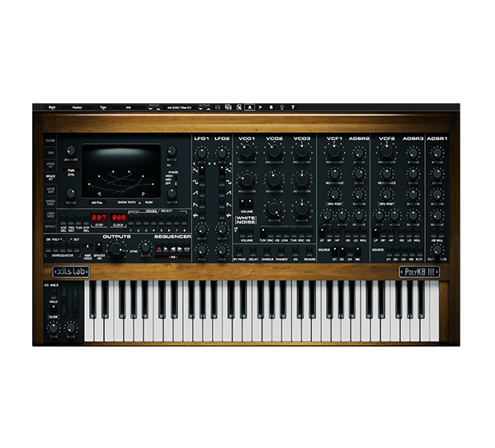Open the VOICE XY panel tab
The height and width of the screenshot is (448, 495).
tap(50, 165)
